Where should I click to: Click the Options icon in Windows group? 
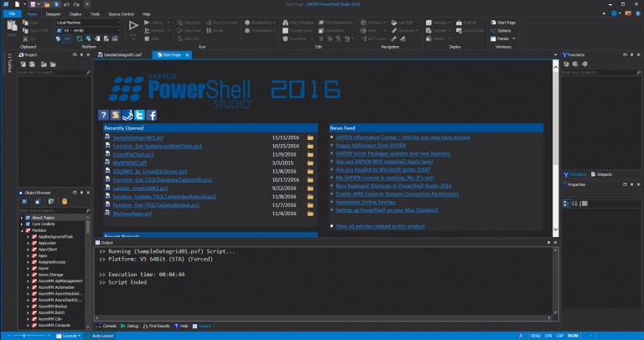tap(493, 31)
